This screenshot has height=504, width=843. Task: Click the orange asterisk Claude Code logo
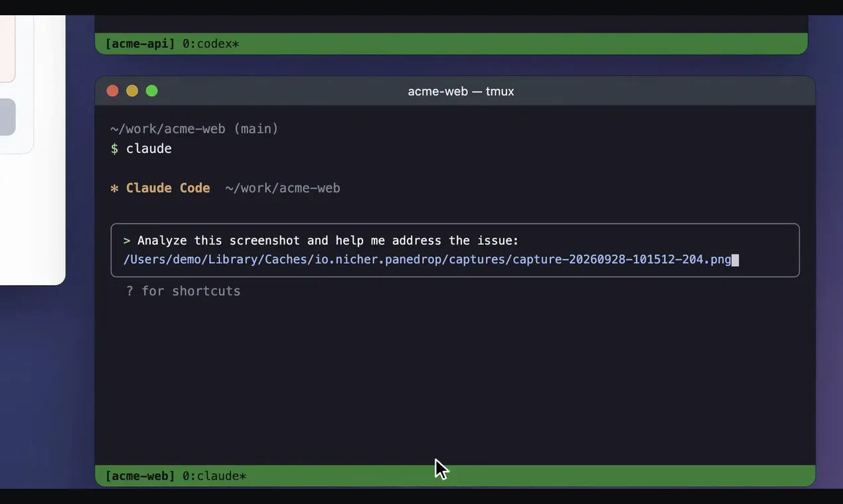click(114, 188)
